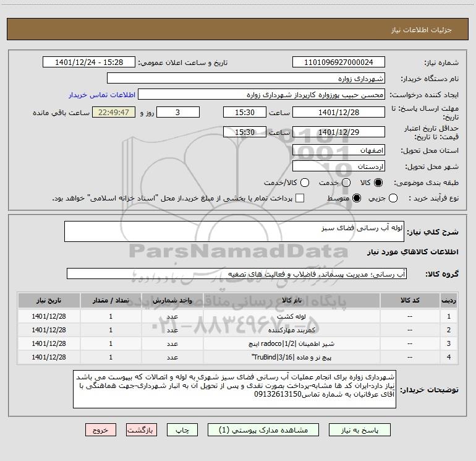Click the public announcement date 1401/12/24 - 15:28 field
Screen dimensions: 476x461
click(89, 62)
